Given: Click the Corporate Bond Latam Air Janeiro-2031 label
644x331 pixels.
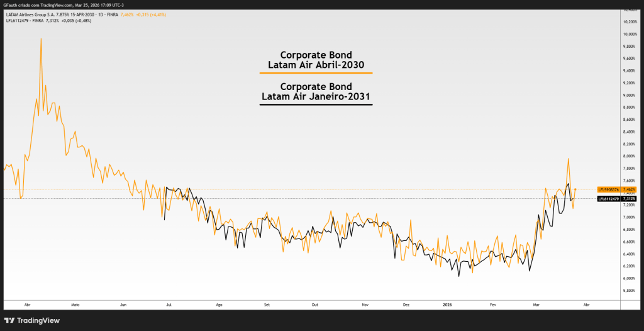Looking at the screenshot, I should point(316,91).
